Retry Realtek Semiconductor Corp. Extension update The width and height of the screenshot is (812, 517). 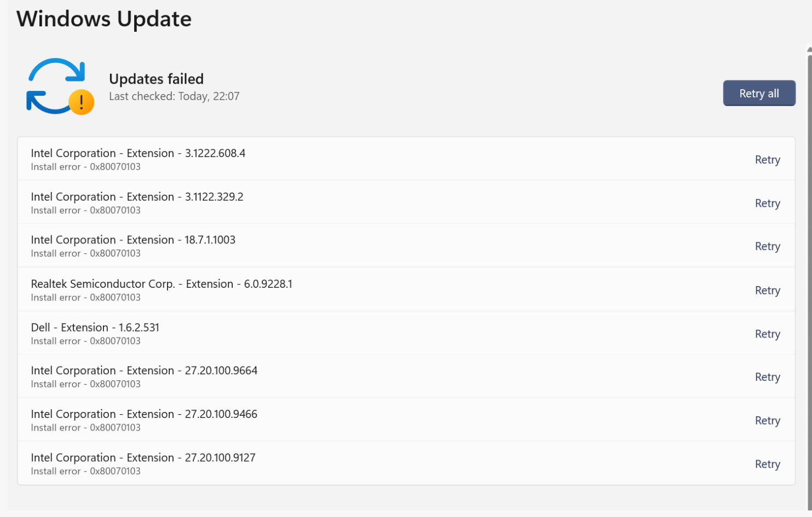point(767,291)
